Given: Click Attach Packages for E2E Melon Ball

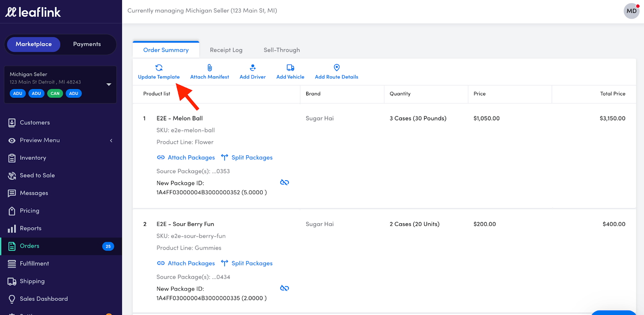Looking at the screenshot, I should (191, 158).
